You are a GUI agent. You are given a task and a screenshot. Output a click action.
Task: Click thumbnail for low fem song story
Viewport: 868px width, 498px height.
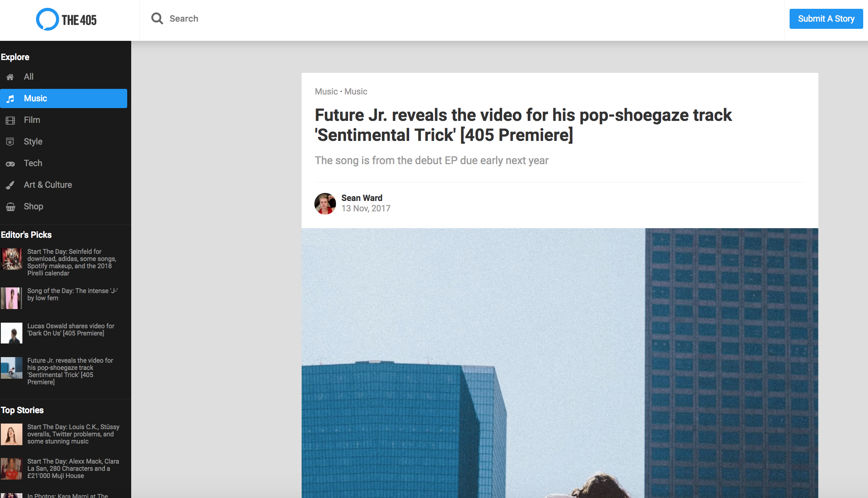[x=11, y=298]
